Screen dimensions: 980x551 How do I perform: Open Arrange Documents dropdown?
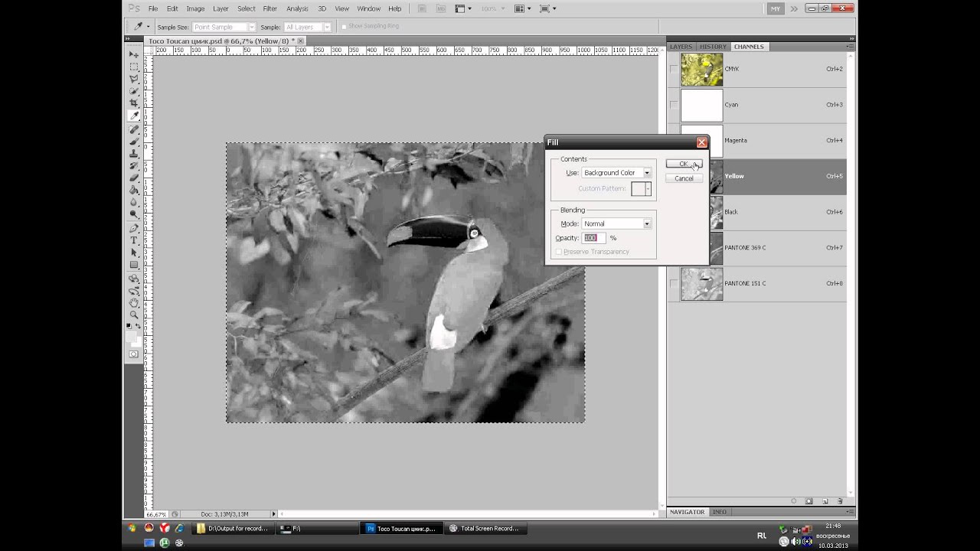521,8
